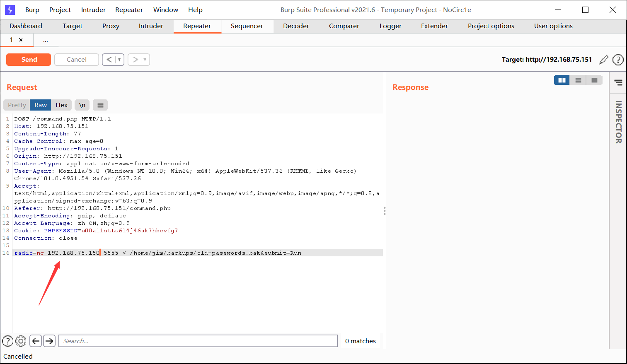Switch to the User options tab
The height and width of the screenshot is (364, 627).
553,26
